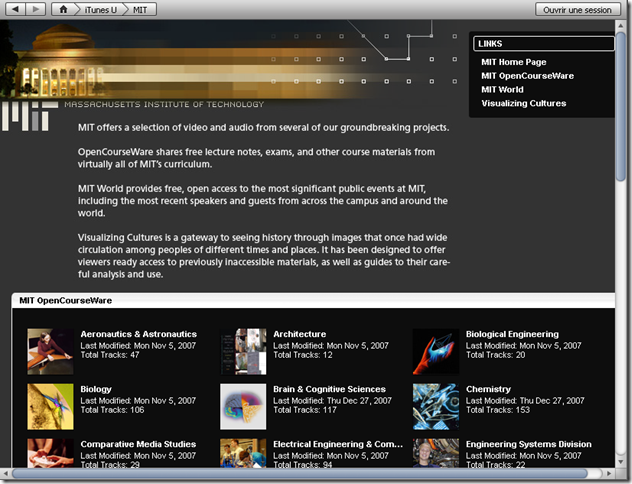Screen dimensions: 632x484
Task: Click the MIT logo
Action: coord(30,116)
